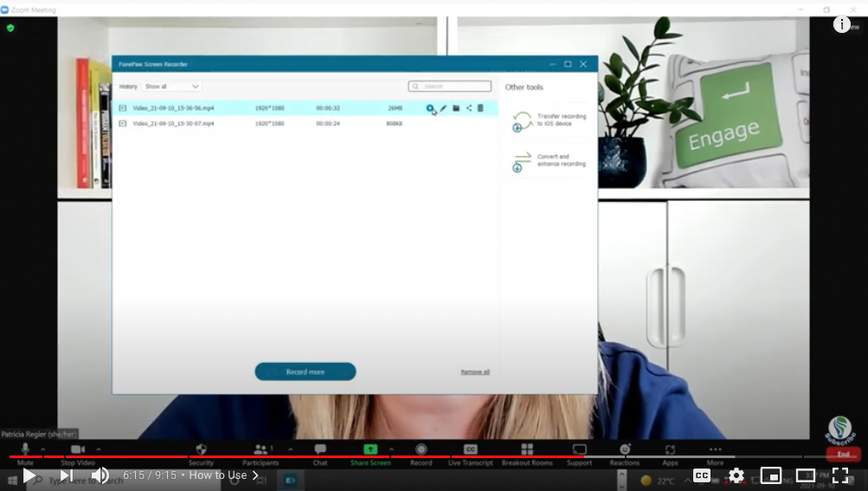
Task: Open the Zoom Chat panel
Action: click(x=320, y=453)
